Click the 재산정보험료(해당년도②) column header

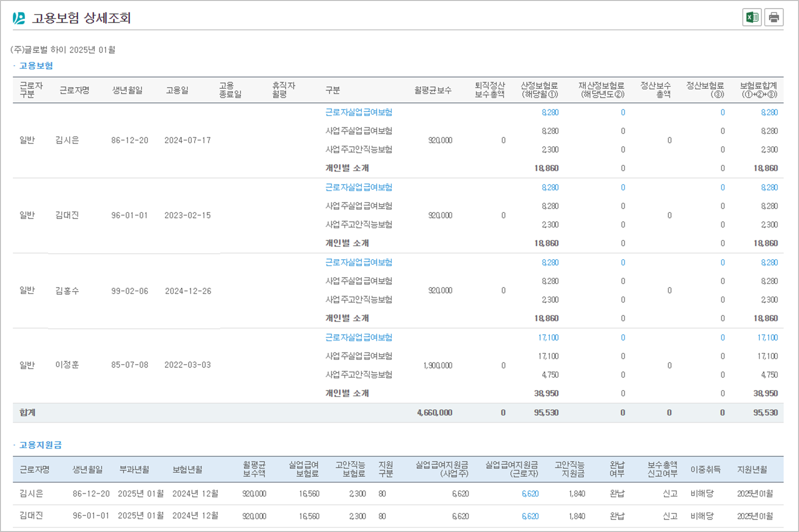[602, 90]
